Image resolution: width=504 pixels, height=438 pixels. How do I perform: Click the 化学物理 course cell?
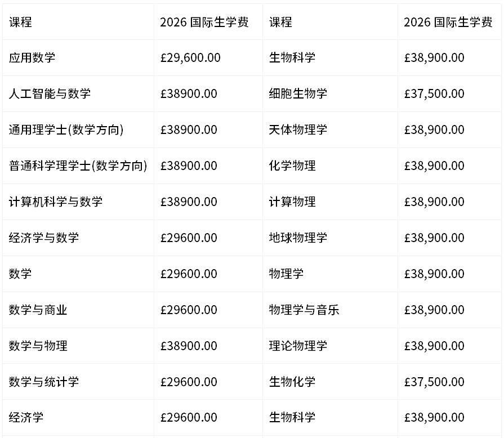click(x=292, y=166)
